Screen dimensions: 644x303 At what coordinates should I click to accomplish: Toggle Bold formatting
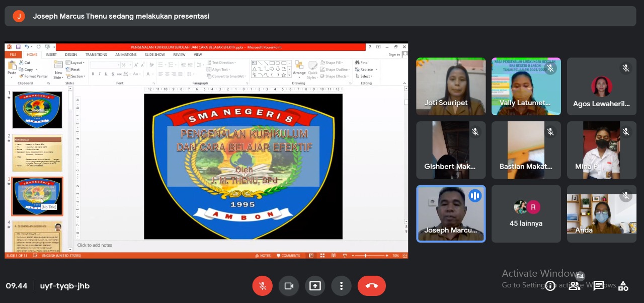click(x=93, y=74)
